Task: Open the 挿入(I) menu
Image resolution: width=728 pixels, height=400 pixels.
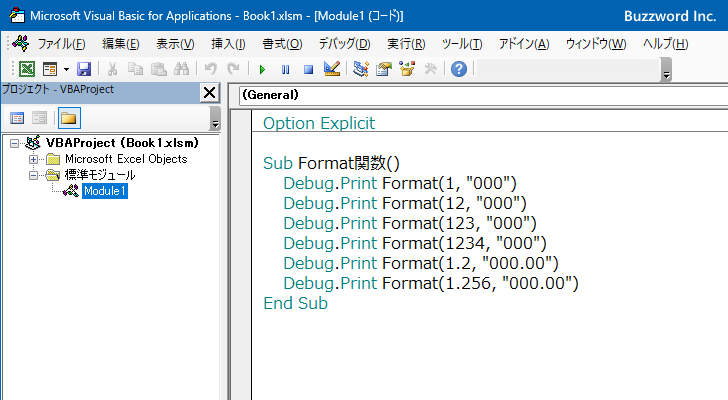Action: tap(228, 44)
